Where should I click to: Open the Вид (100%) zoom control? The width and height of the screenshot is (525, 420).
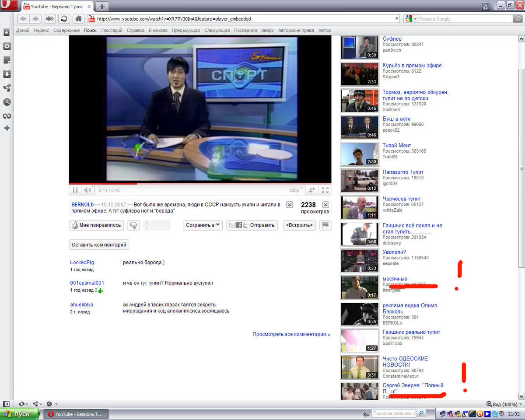coord(504,404)
